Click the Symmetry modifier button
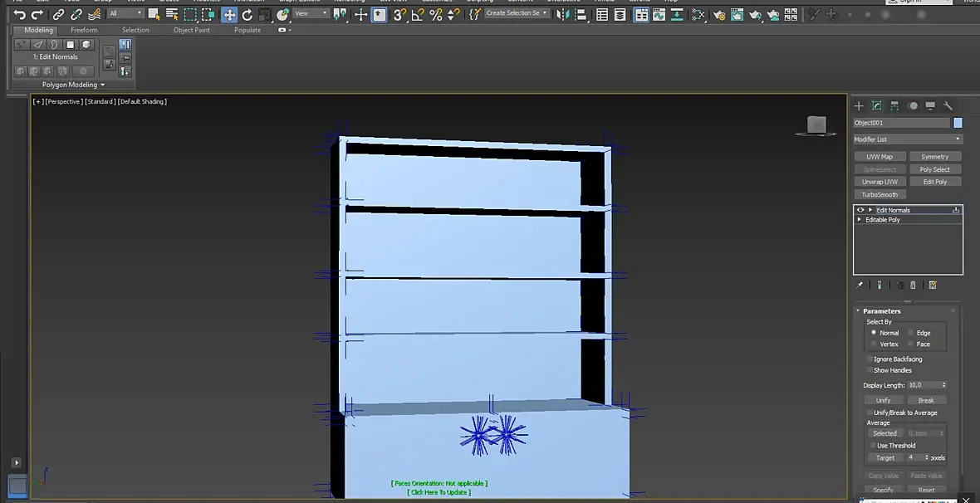 [x=935, y=157]
